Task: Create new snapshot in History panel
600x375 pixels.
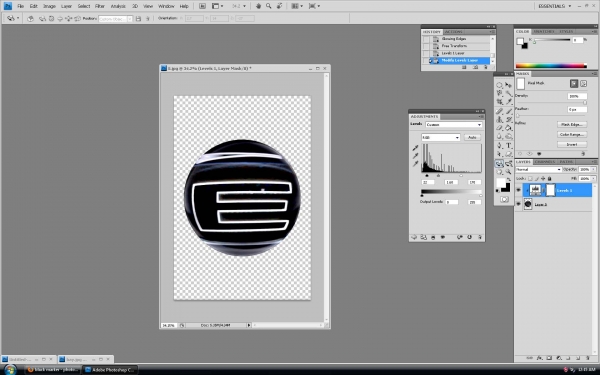Action: (x=475, y=67)
